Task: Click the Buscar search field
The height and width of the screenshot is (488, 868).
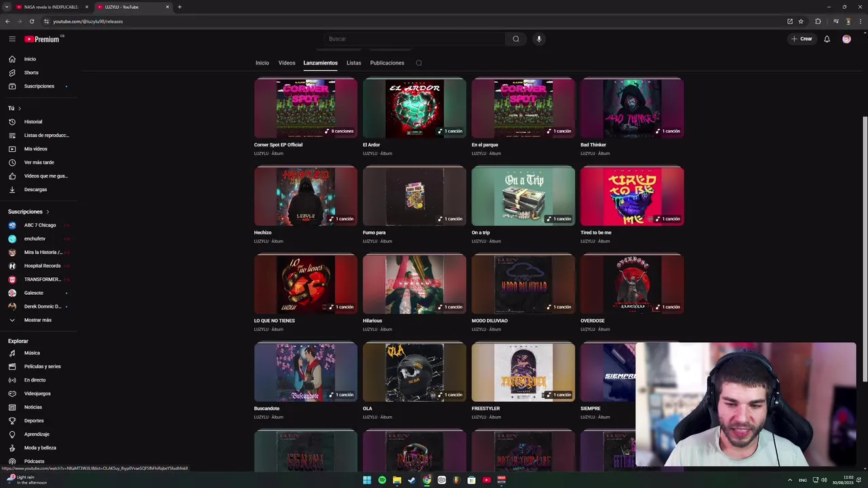Action: pyautogui.click(x=414, y=39)
